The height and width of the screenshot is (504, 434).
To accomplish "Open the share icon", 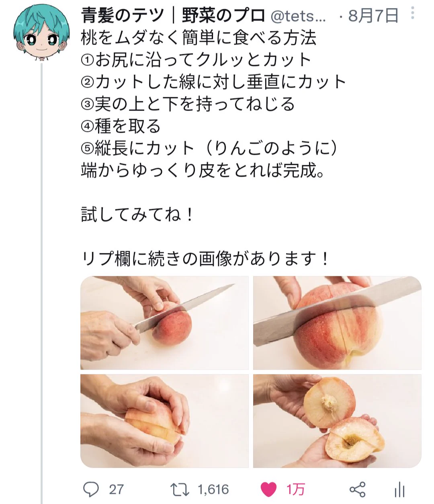I will 358,490.
